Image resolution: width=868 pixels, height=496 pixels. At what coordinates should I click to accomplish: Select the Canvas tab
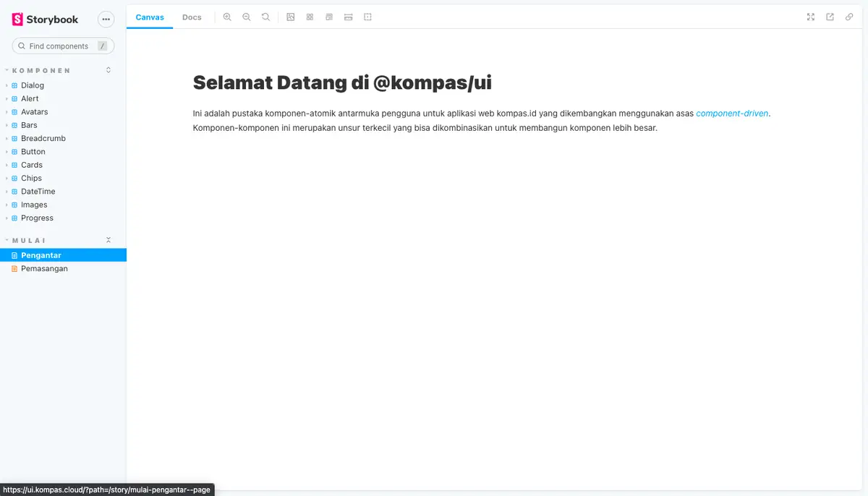[x=150, y=17]
